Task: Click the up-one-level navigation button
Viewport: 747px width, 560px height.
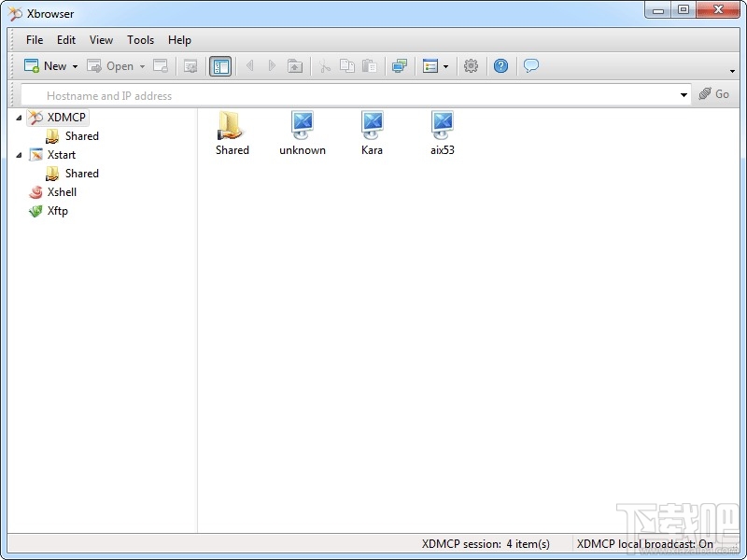Action: (295, 65)
